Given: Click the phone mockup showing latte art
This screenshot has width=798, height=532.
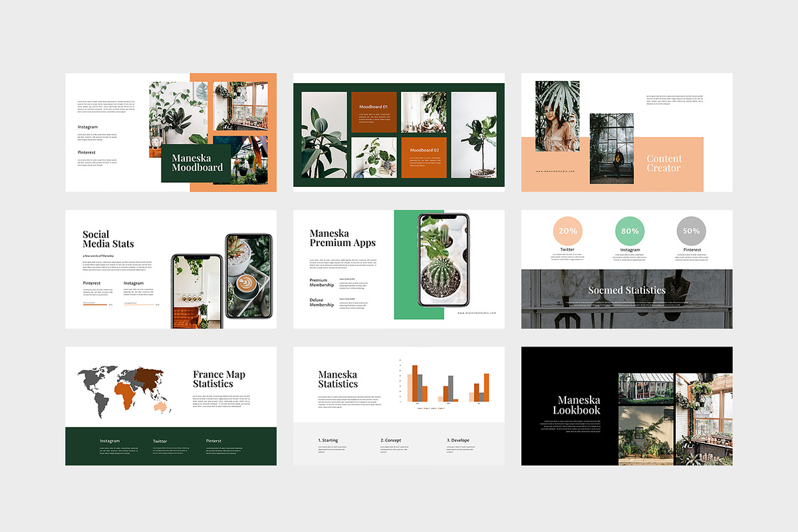Looking at the screenshot, I should pyautogui.click(x=249, y=275).
